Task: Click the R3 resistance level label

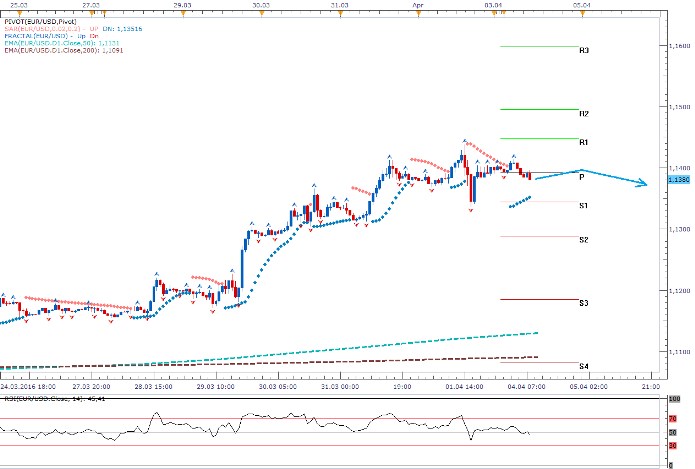Action: tap(584, 50)
